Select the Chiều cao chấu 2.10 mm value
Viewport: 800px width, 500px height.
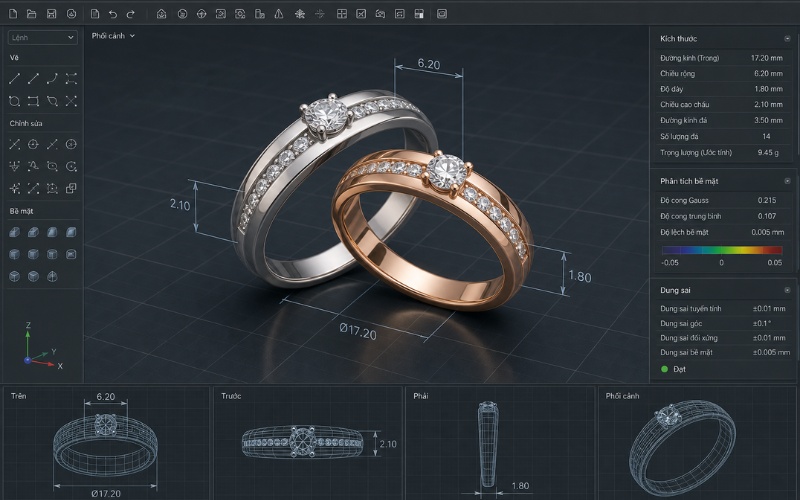pos(768,105)
